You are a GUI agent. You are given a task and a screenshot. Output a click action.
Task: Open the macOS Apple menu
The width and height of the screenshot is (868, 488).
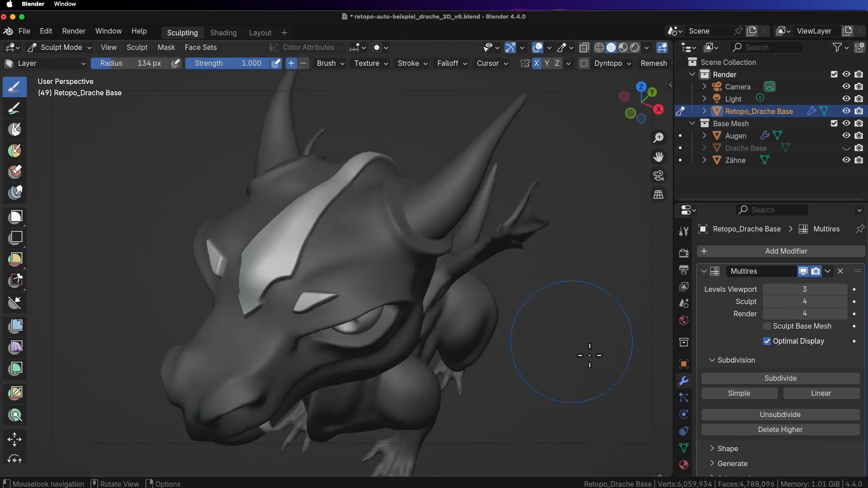tap(9, 4)
